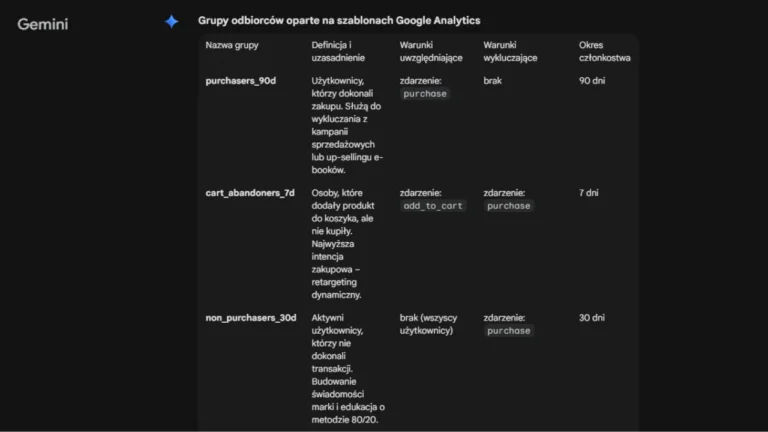Select the heading 'Grupy odbiorców oparte na szablonach Google Analytics'

click(339, 21)
